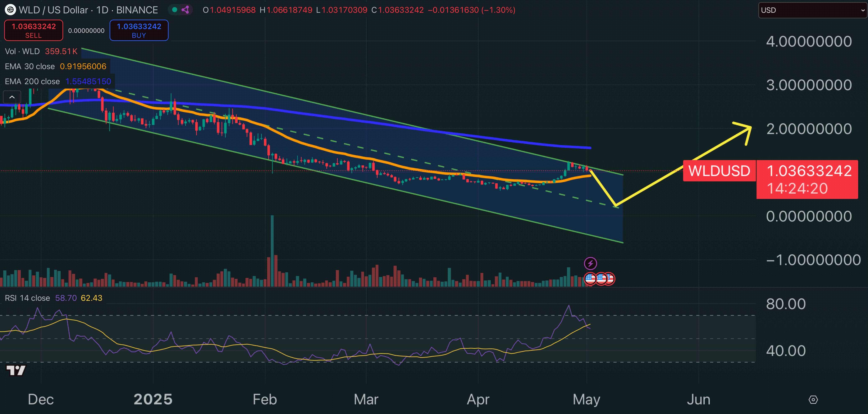Click the red WLDUSD price label
This screenshot has width=868, height=414.
(719, 171)
